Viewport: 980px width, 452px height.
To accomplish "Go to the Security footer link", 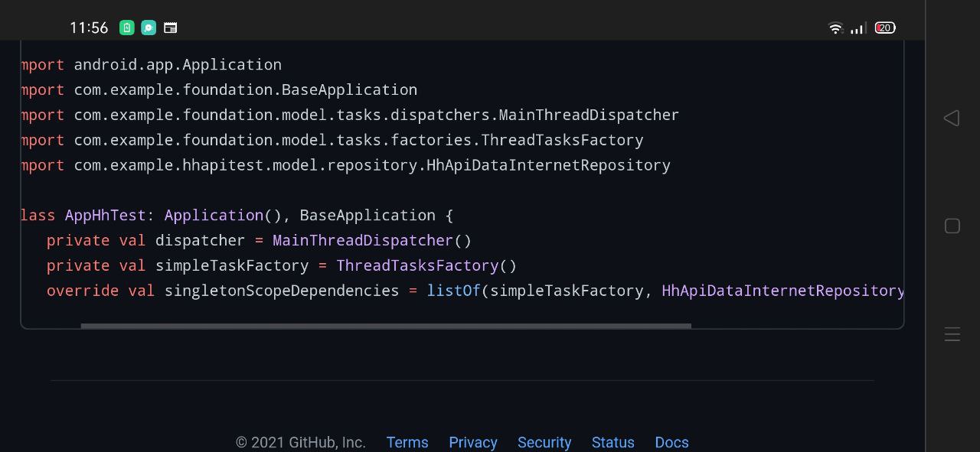I will 544,442.
